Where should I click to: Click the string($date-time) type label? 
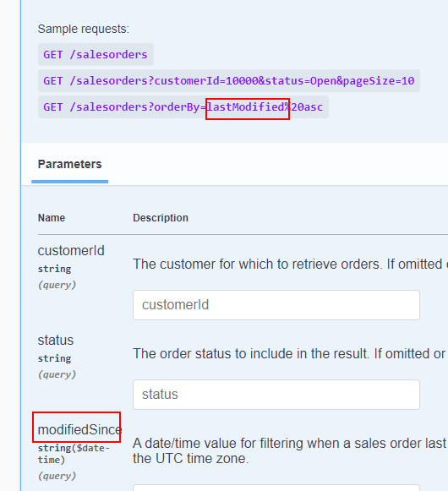pyautogui.click(x=74, y=454)
